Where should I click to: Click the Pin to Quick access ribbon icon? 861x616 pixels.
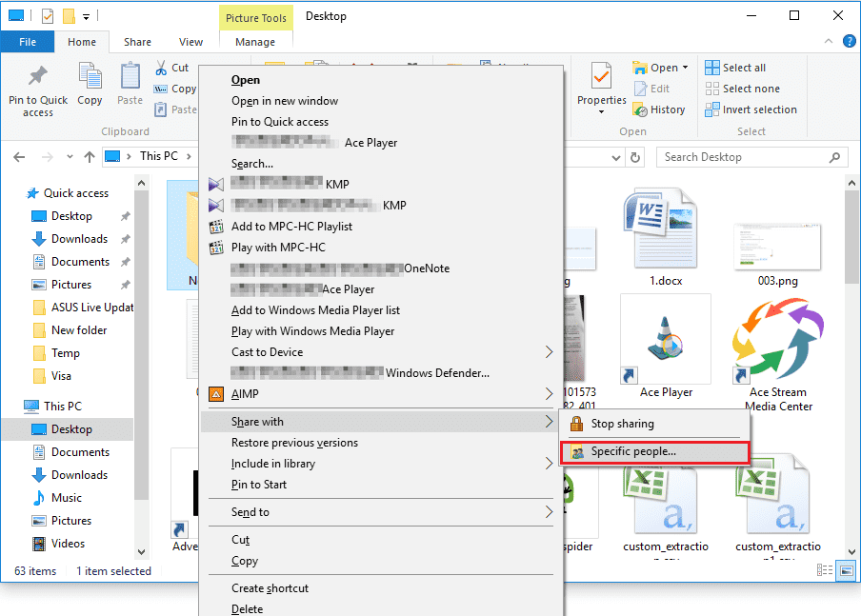tap(38, 80)
